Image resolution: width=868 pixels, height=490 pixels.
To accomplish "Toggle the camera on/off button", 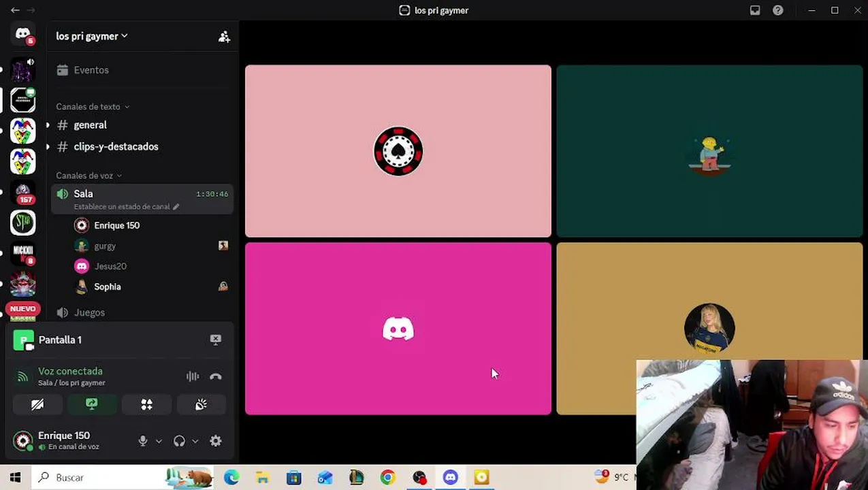I will pos(37,405).
